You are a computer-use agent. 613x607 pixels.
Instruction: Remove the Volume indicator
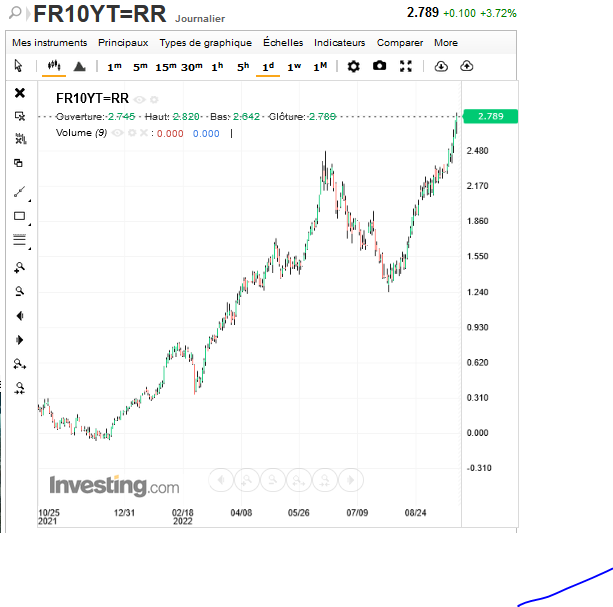click(x=144, y=133)
